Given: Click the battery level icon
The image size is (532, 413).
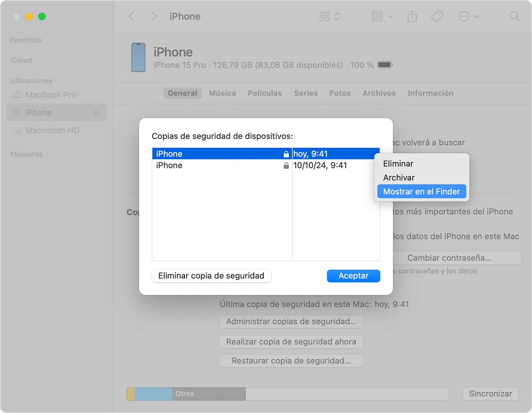Looking at the screenshot, I should pyautogui.click(x=385, y=65).
